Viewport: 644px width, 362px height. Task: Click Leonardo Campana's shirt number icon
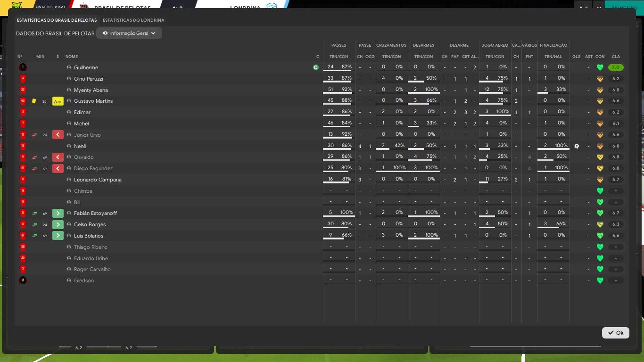(23, 180)
